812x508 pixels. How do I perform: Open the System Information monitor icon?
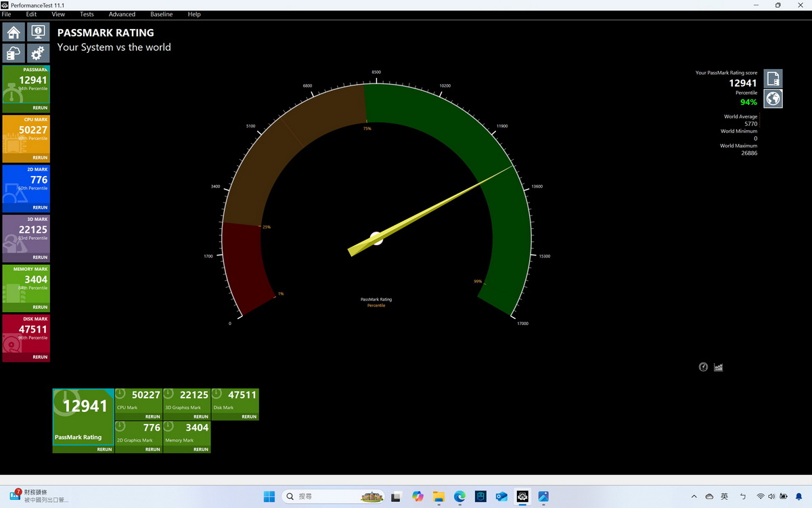(38, 32)
